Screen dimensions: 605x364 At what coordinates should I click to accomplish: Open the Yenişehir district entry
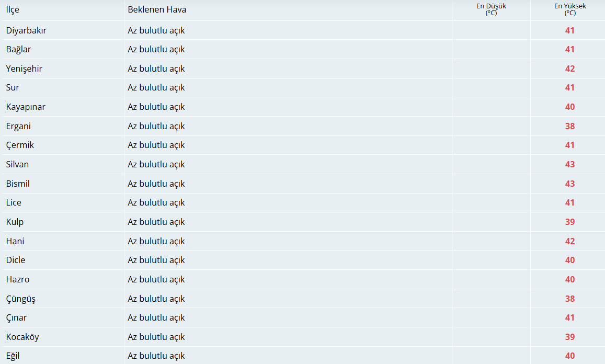click(x=24, y=69)
